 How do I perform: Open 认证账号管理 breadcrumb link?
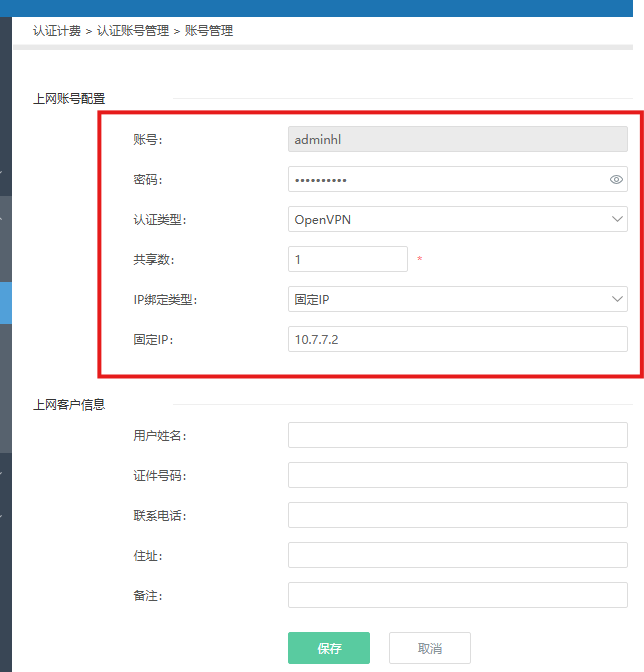133,31
